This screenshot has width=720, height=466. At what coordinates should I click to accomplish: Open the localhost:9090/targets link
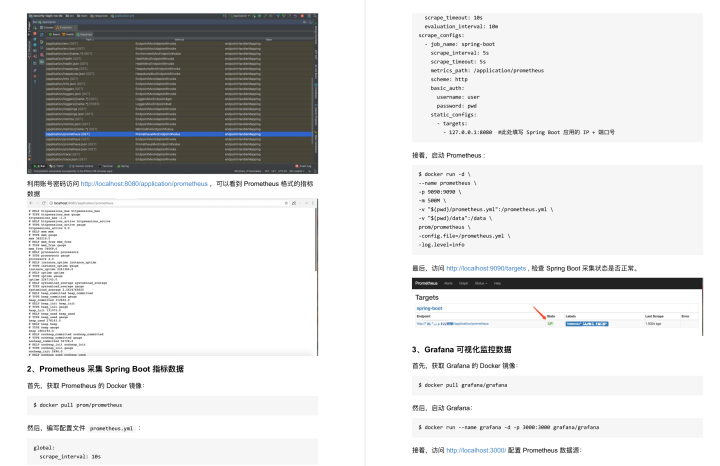click(x=486, y=268)
